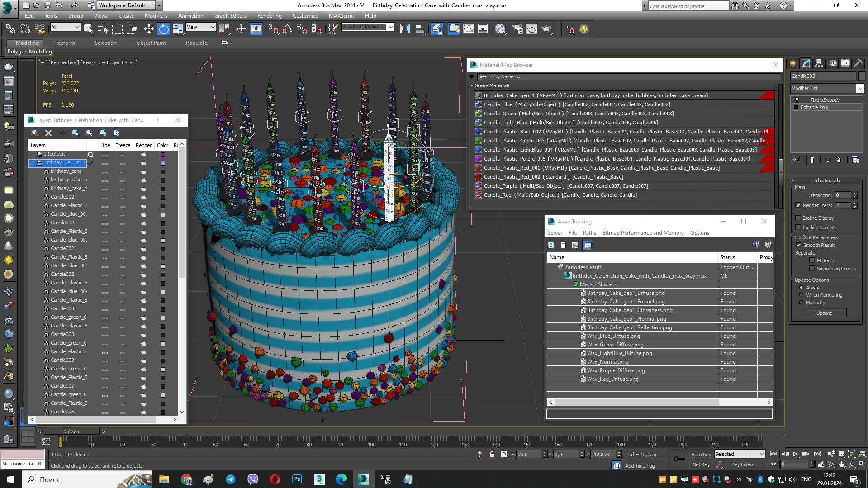Open the reference coordinate View dropdown
Image resolution: width=868 pixels, height=488 pixels.
pyautogui.click(x=201, y=27)
